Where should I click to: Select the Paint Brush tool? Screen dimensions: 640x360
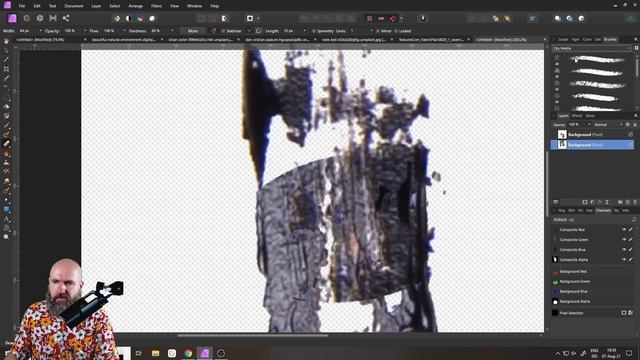pos(6,125)
